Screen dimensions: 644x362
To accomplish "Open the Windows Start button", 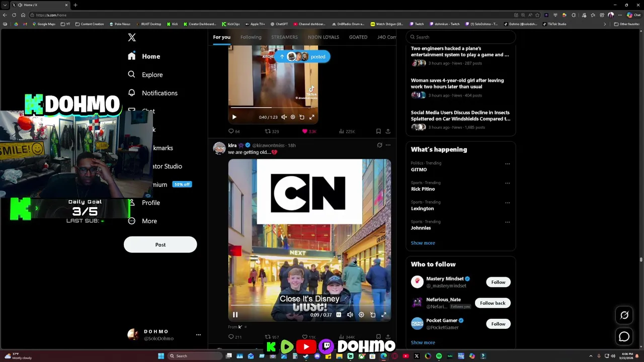I will pos(161,356).
